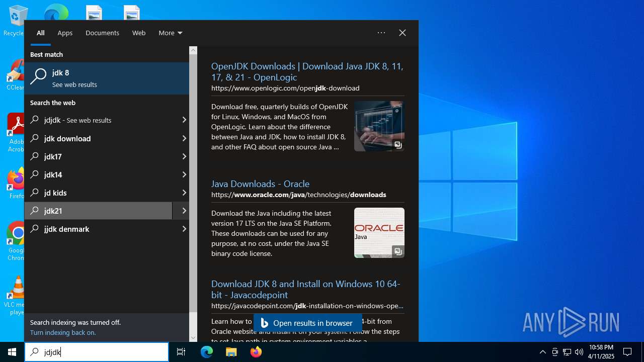
Task: Switch to the All search tab
Action: click(41, 33)
